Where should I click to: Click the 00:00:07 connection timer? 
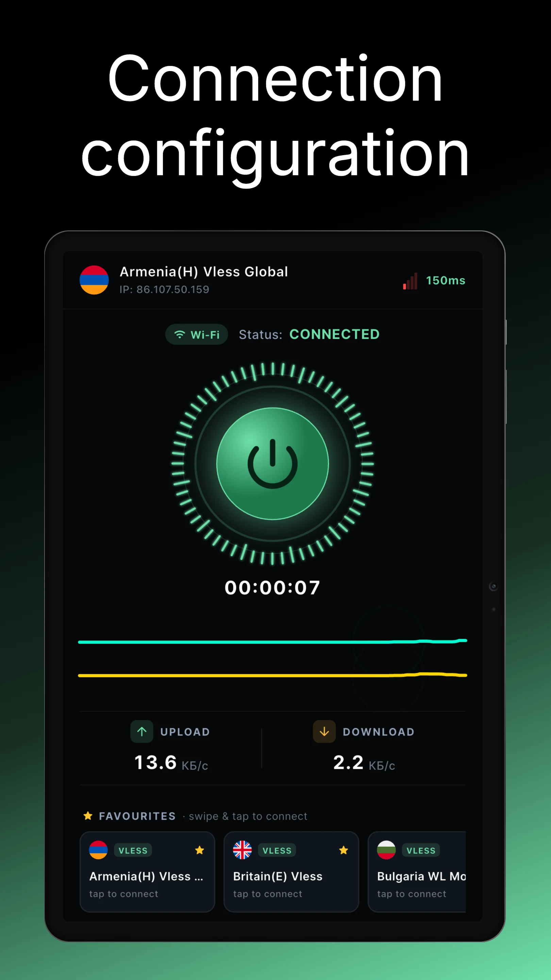pos(272,587)
